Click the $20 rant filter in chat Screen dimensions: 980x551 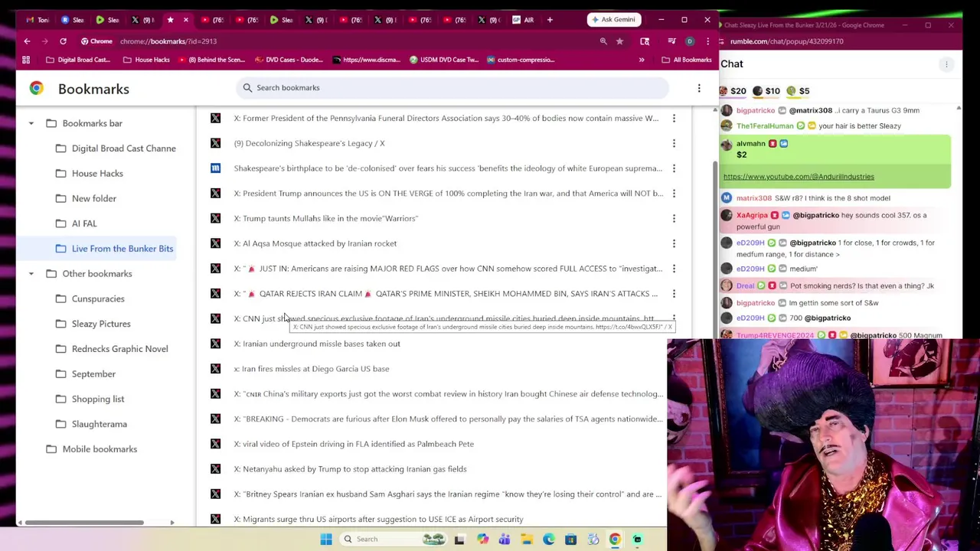click(733, 91)
